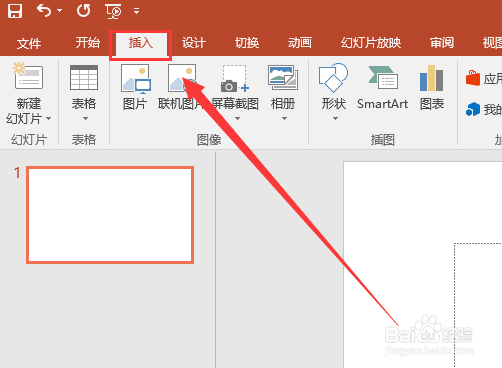Start slideshow from beginning icon

point(113,11)
